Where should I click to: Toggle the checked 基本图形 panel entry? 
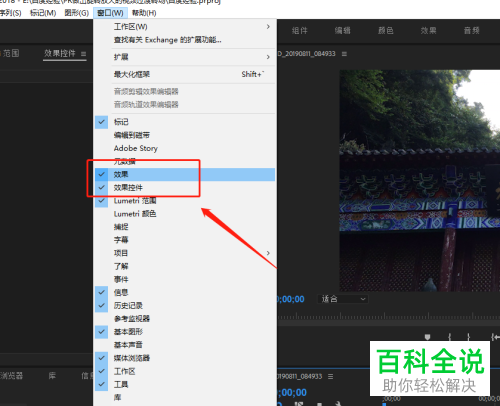(185, 332)
